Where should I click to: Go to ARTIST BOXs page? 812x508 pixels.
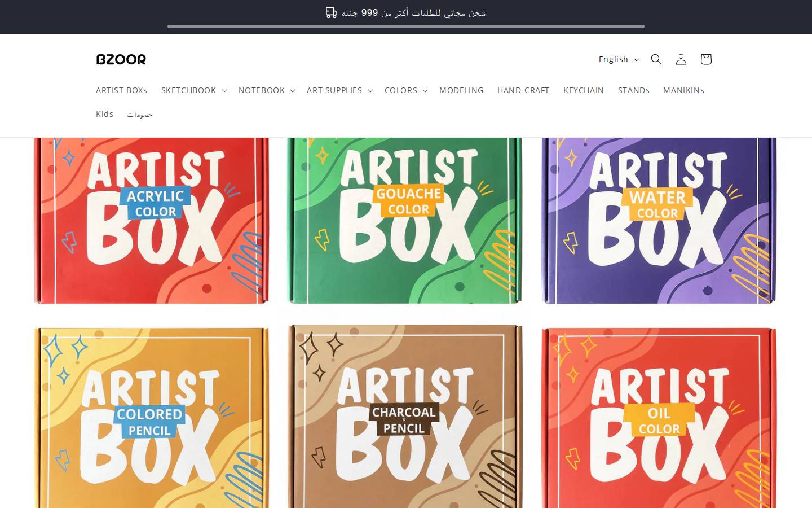pyautogui.click(x=121, y=90)
